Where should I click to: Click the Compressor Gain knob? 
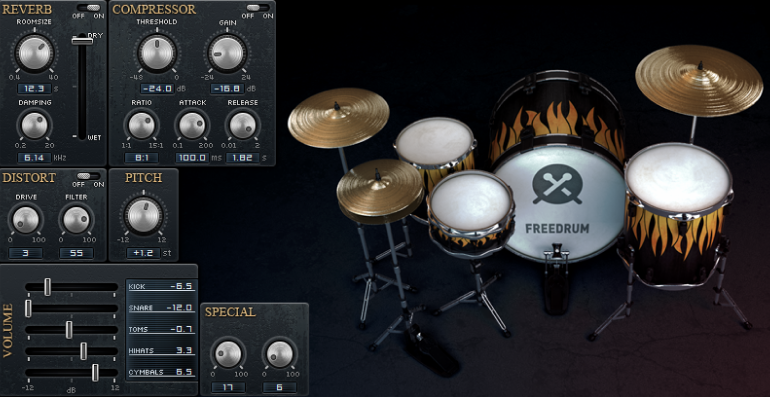coord(226,52)
